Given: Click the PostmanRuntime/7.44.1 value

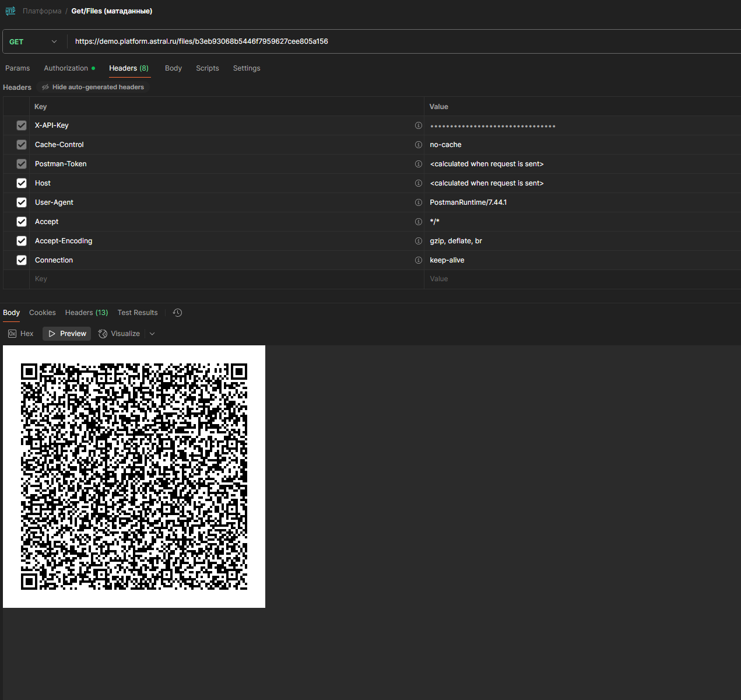Looking at the screenshot, I should (x=468, y=202).
